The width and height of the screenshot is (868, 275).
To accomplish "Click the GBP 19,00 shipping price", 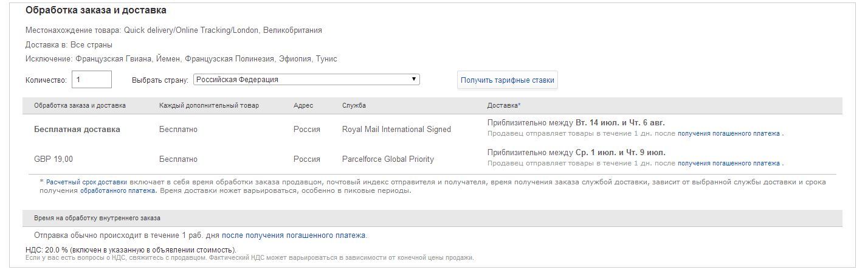I will pos(53,159).
